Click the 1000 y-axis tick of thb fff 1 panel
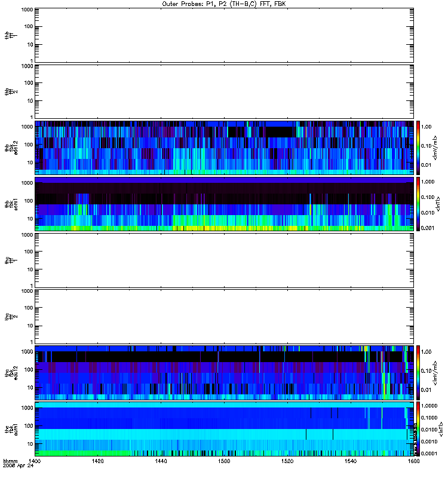 27,10
